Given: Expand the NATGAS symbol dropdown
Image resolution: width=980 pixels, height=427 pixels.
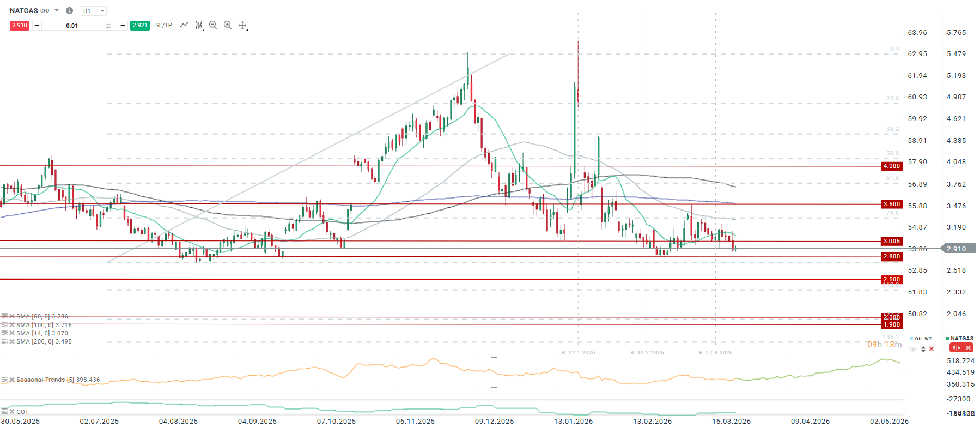Looking at the screenshot, I should pos(57,11).
